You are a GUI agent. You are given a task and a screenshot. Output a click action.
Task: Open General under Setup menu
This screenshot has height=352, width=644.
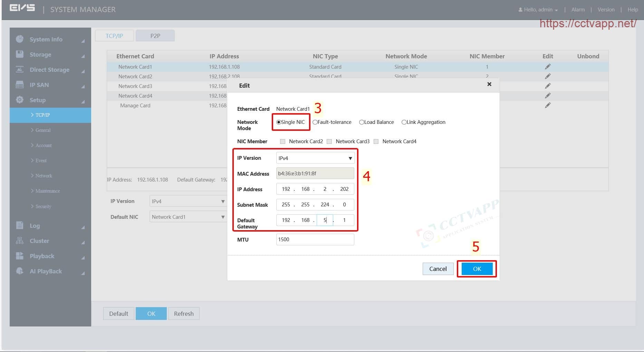click(x=43, y=130)
